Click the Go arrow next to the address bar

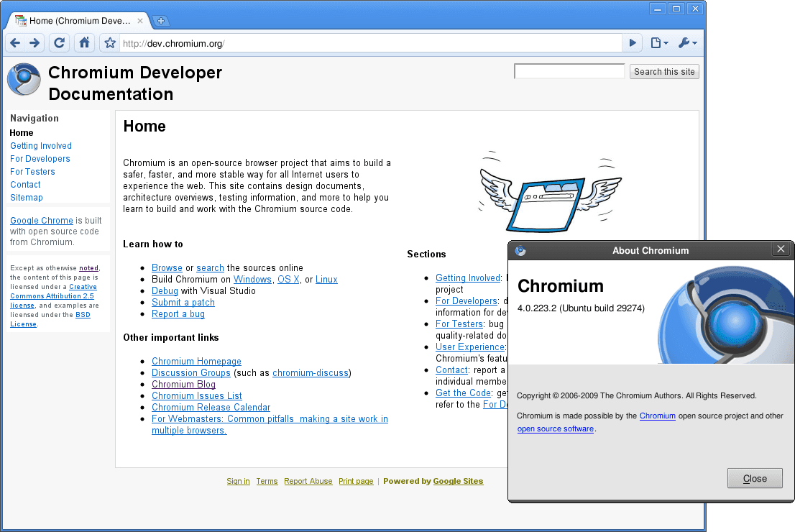[x=632, y=42]
